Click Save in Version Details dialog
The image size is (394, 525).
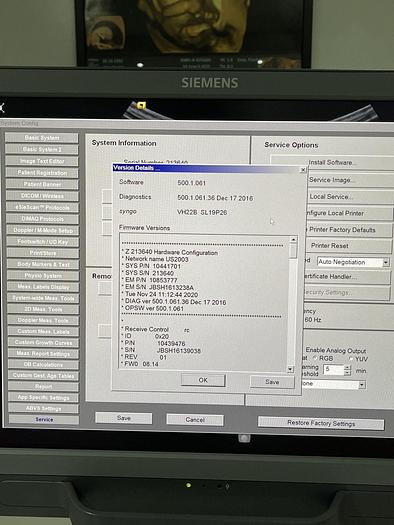(x=272, y=382)
